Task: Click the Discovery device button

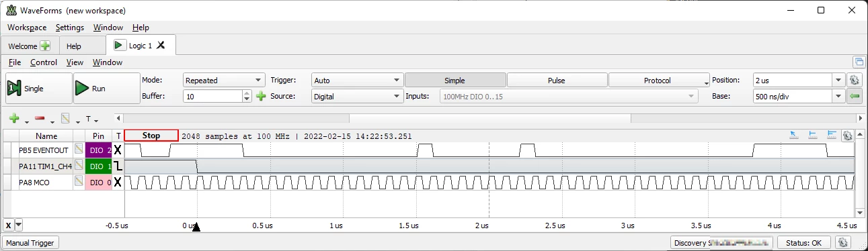Action: (x=722, y=243)
